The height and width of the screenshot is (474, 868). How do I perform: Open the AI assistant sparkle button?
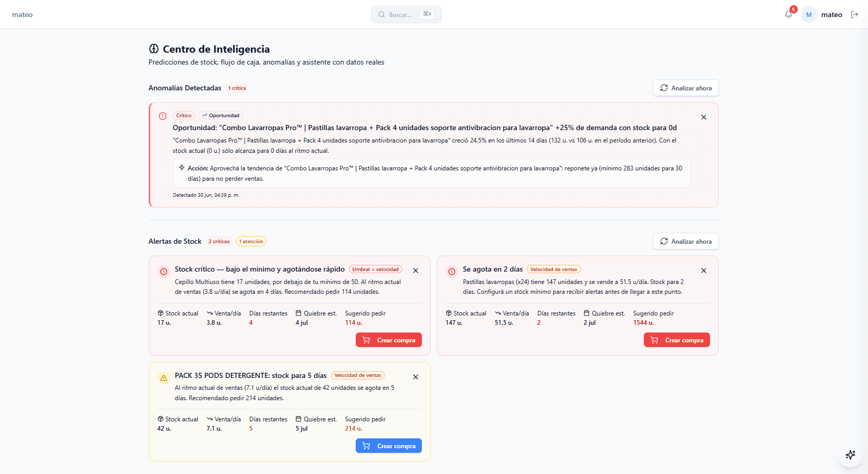(850, 455)
